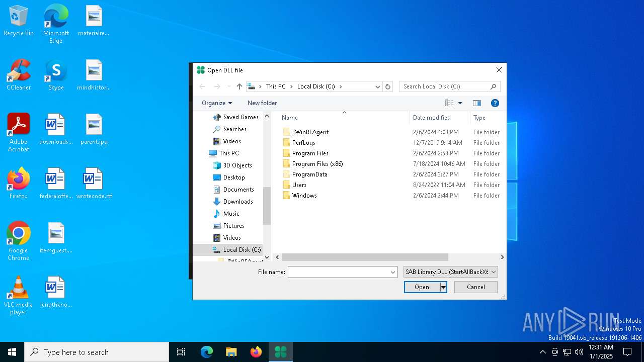The width and height of the screenshot is (644, 362).
Task: Sort by the Type column header
Action: pos(479,118)
